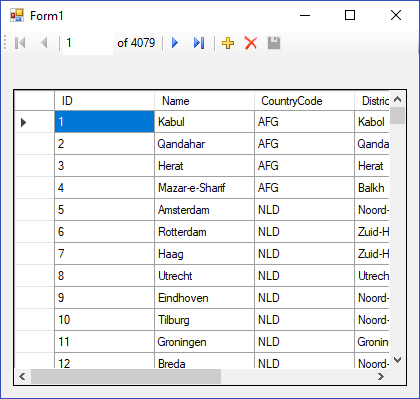Viewport: 420px width, 399px height.
Task: Select the cell containing Mazar-e-Sharif
Action: click(204, 188)
